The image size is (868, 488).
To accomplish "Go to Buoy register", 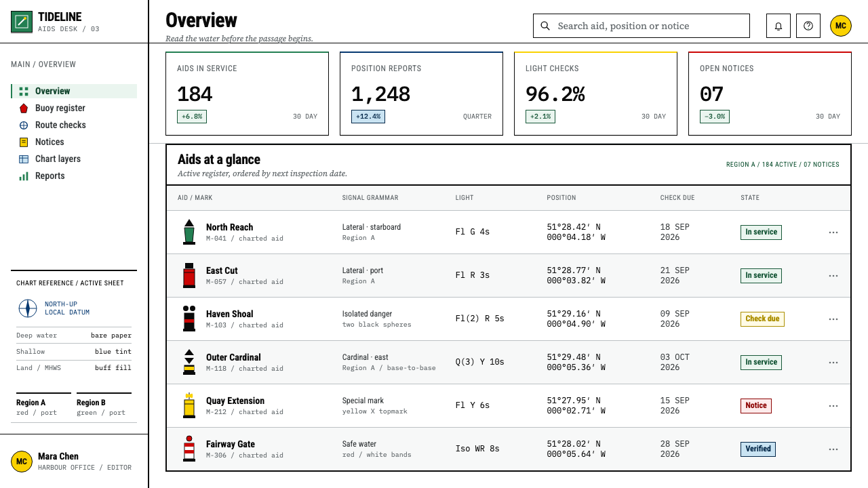I will click(74, 108).
